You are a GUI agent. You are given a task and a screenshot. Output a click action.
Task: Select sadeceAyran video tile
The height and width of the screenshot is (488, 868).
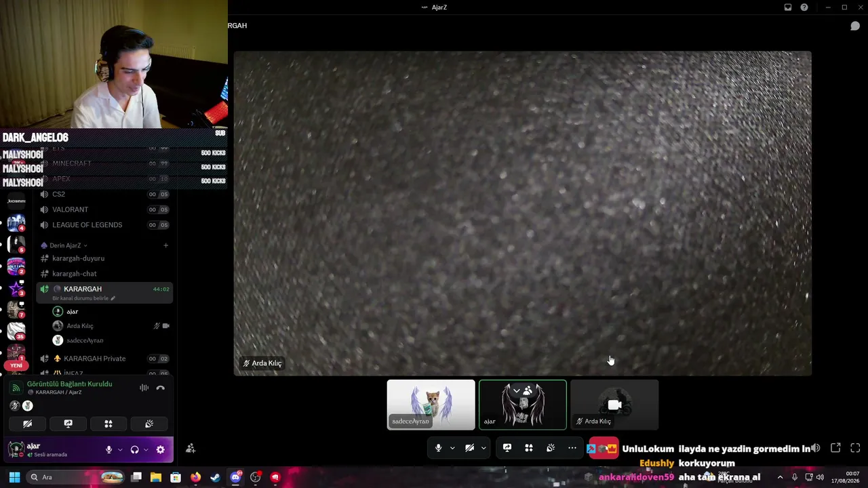pos(431,405)
